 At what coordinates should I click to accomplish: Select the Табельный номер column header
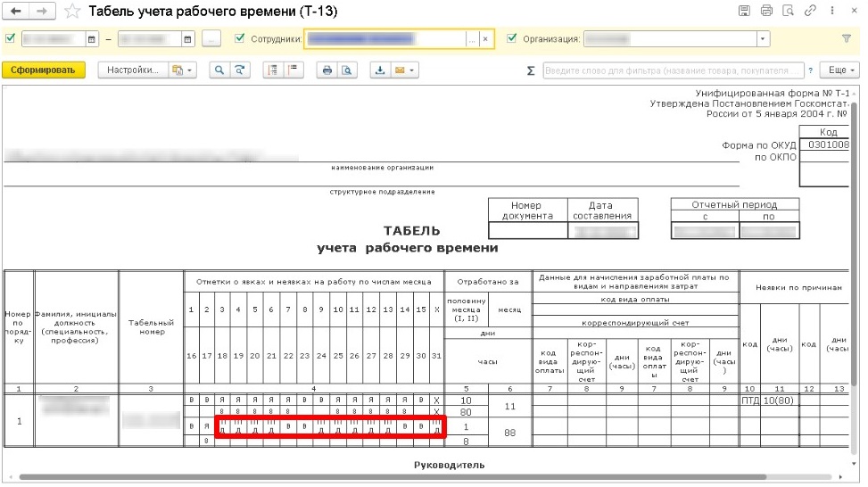[151, 326]
